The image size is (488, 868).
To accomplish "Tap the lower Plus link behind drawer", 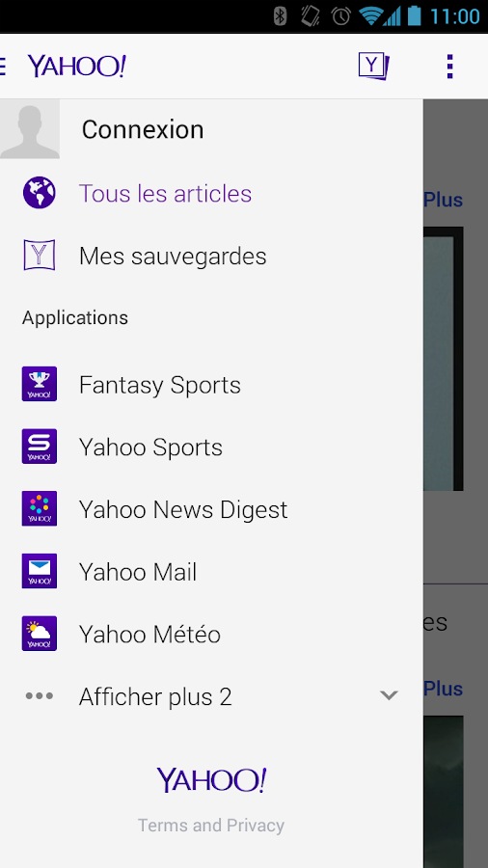I will pos(444,689).
